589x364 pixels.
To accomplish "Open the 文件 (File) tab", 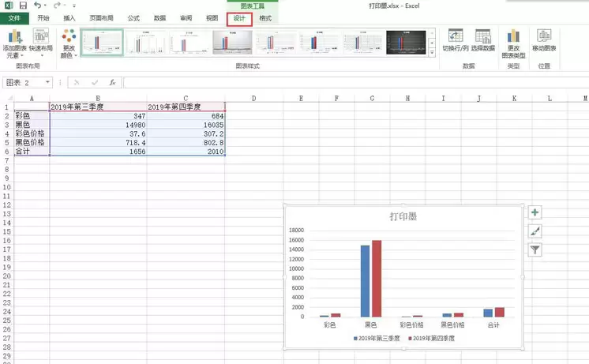I will (x=14, y=17).
